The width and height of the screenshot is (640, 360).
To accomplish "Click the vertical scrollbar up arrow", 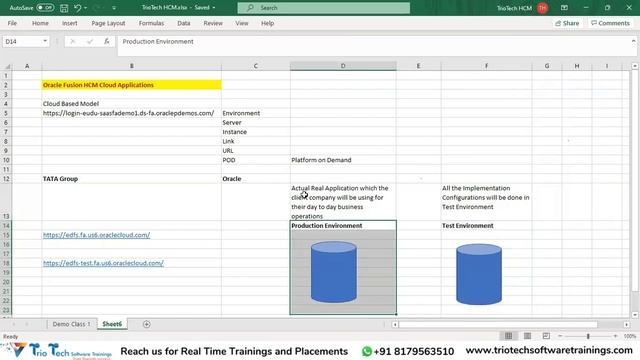I will tap(635, 66).
